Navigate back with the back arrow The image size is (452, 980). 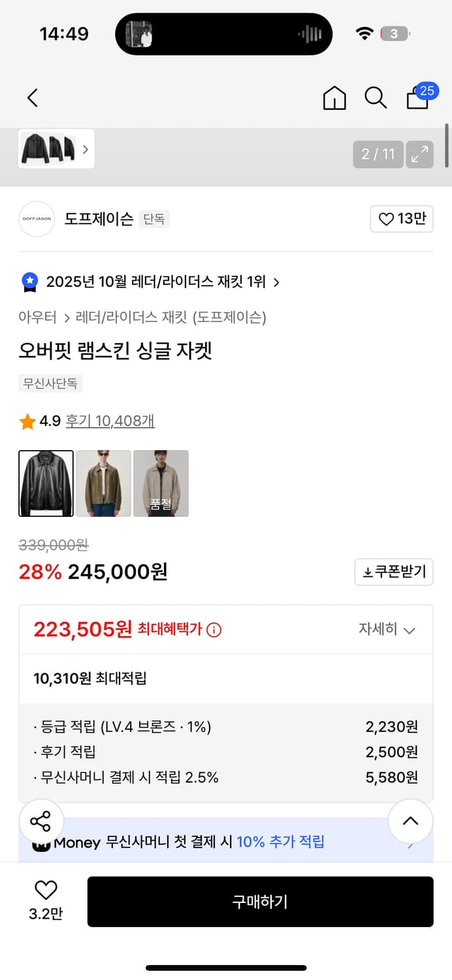coord(32,97)
